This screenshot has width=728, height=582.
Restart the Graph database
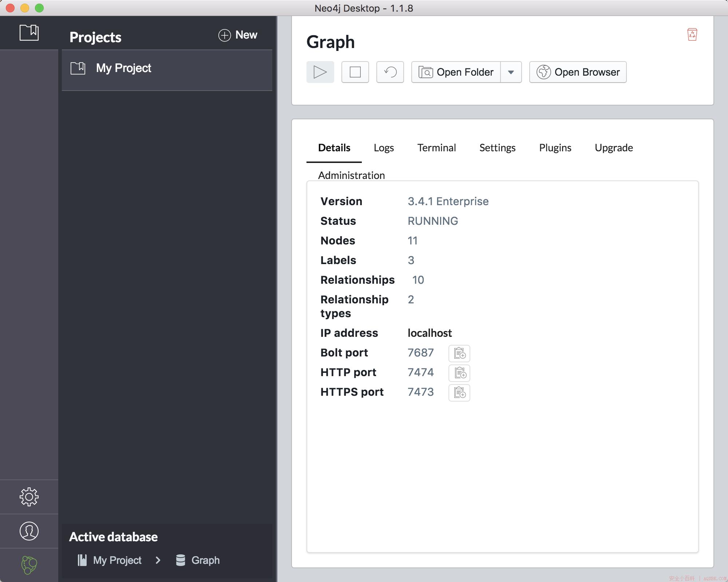[x=390, y=72]
